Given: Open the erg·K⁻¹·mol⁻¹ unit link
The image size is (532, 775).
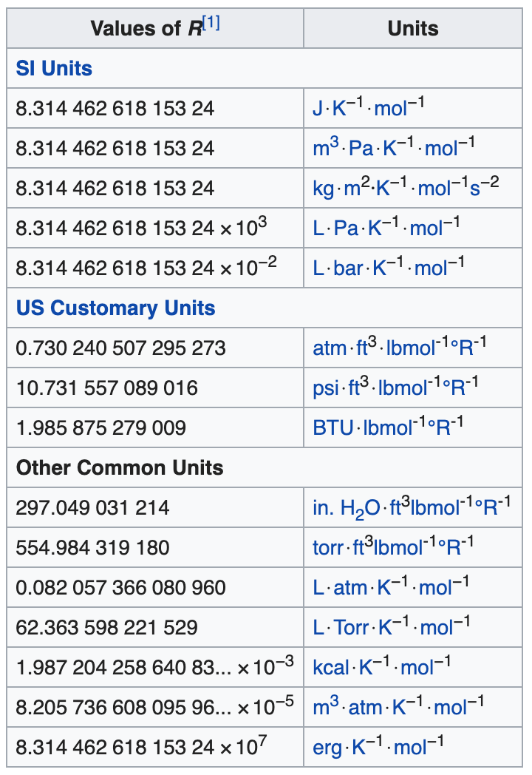Looking at the screenshot, I should (378, 748).
